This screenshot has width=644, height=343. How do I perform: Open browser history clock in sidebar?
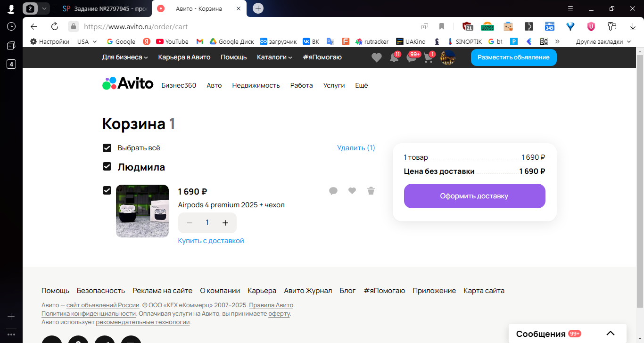pyautogui.click(x=11, y=26)
